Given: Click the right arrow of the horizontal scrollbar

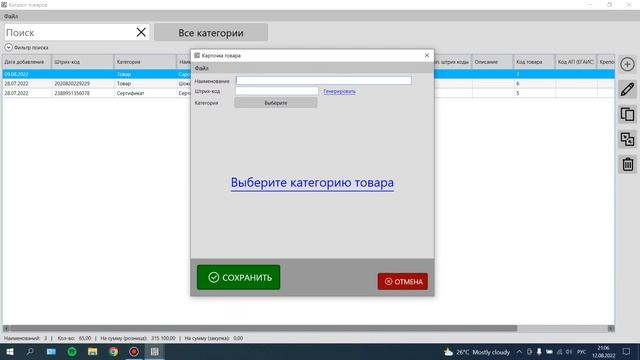Looking at the screenshot, I should (x=611, y=328).
